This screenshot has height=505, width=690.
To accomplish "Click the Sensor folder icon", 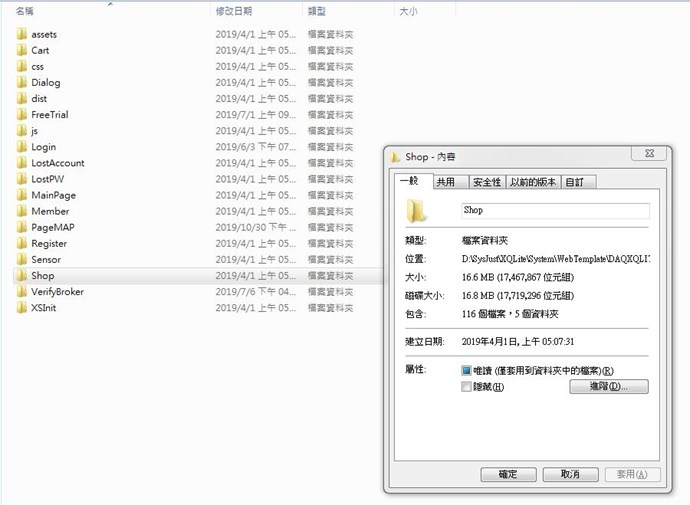I will coord(22,259).
